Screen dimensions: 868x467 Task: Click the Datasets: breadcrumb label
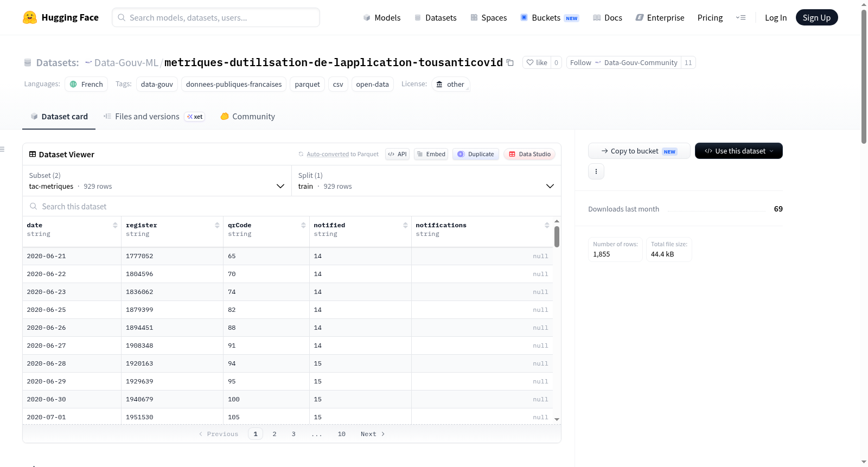[58, 62]
